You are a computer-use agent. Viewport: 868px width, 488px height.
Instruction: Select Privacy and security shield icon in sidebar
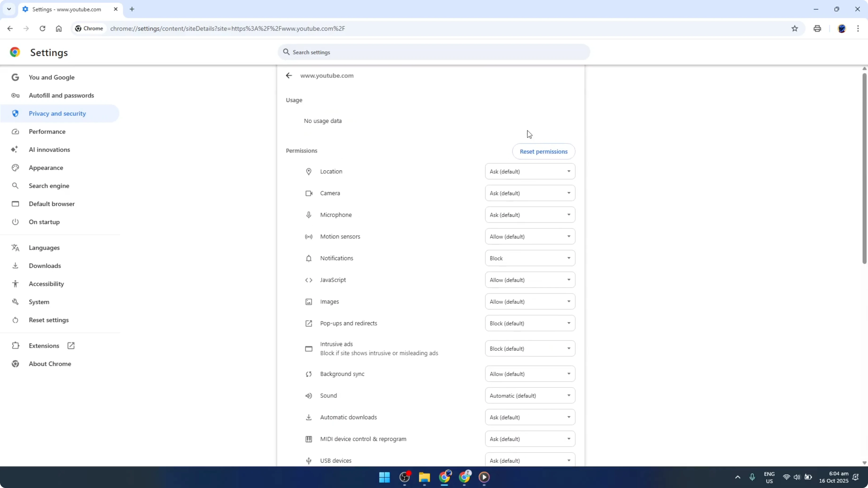(15, 113)
